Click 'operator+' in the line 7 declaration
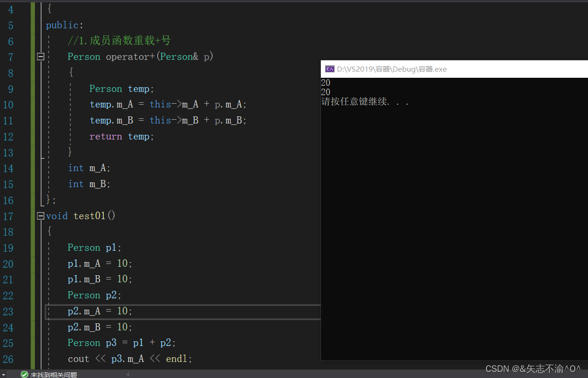The width and height of the screenshot is (588, 378). tap(132, 57)
